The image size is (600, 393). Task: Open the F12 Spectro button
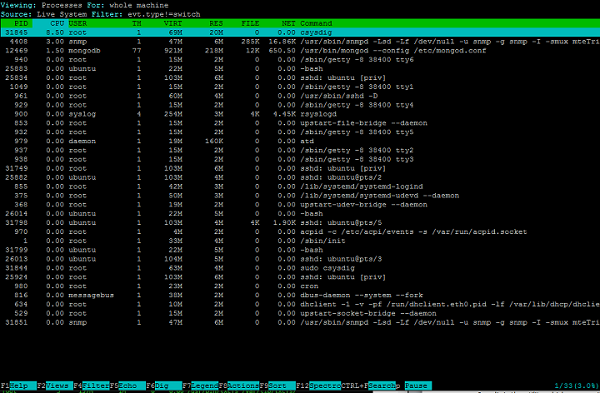tap(318, 385)
